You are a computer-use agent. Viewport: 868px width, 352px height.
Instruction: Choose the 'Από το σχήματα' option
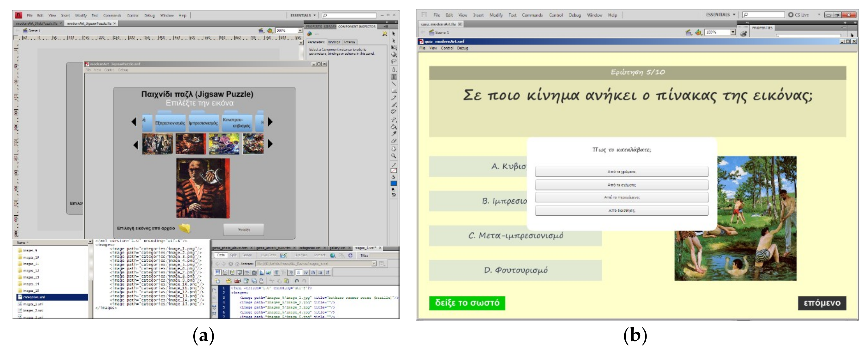coord(621,185)
